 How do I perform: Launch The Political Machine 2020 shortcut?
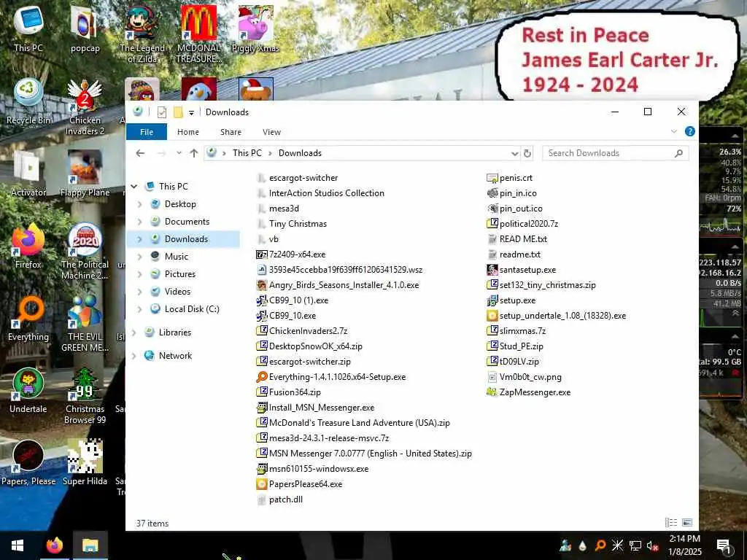click(x=85, y=252)
